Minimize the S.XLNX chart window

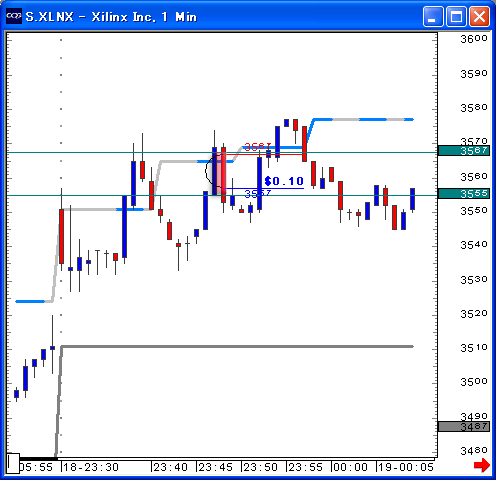(x=433, y=16)
